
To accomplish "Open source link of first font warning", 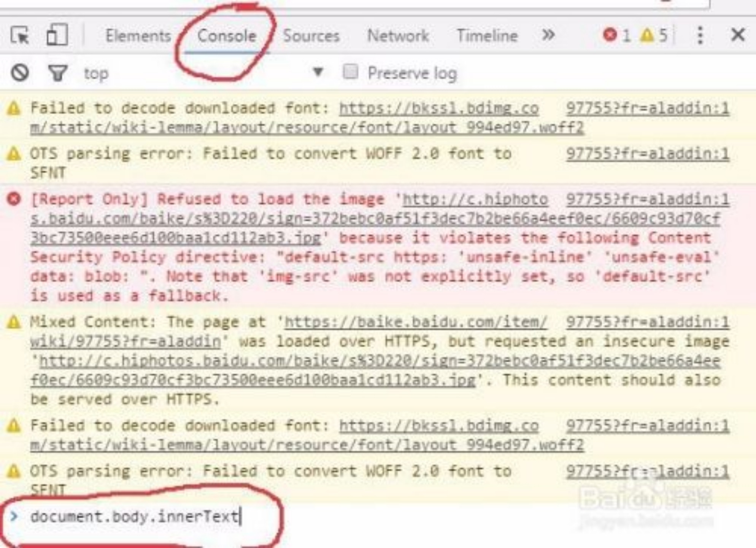I will (648, 108).
